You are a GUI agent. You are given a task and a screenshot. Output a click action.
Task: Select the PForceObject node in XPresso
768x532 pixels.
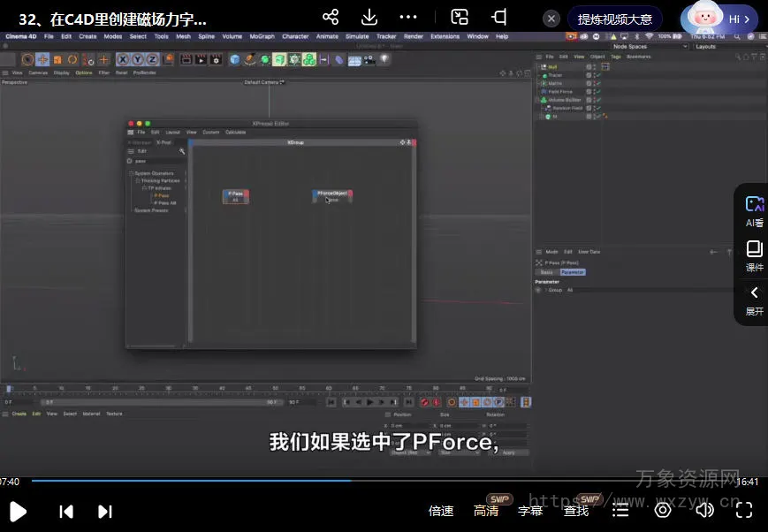(331, 193)
